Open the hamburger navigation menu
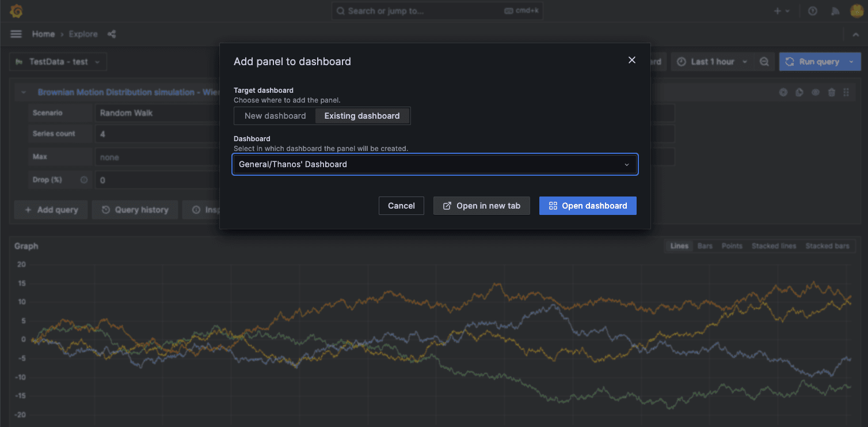The height and width of the screenshot is (427, 868). [x=16, y=33]
